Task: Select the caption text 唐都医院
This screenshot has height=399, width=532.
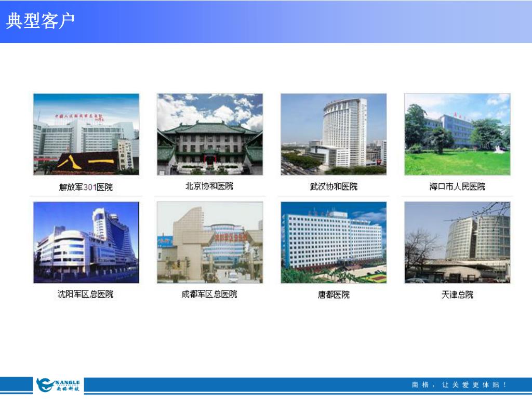Action: [x=334, y=295]
